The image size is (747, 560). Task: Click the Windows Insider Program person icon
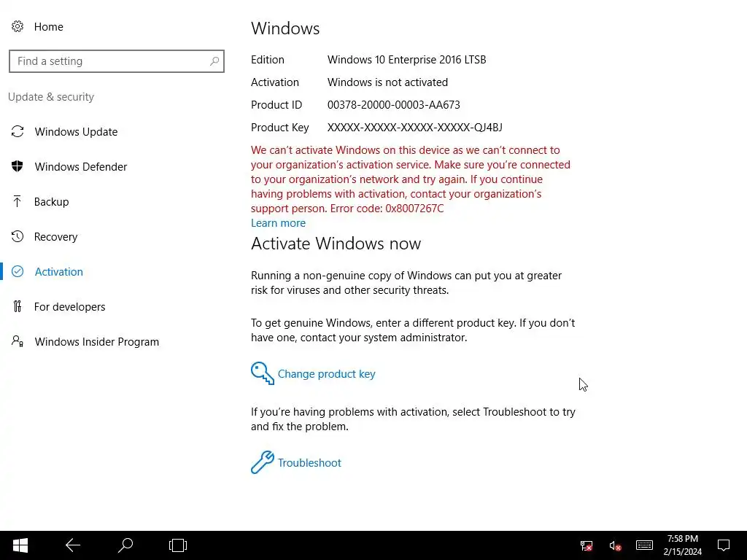[18, 341]
